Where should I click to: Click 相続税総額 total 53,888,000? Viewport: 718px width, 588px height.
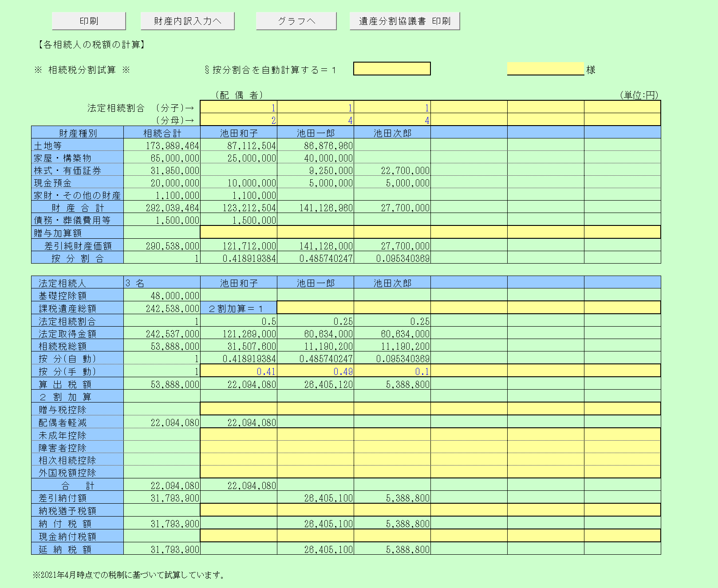(162, 346)
